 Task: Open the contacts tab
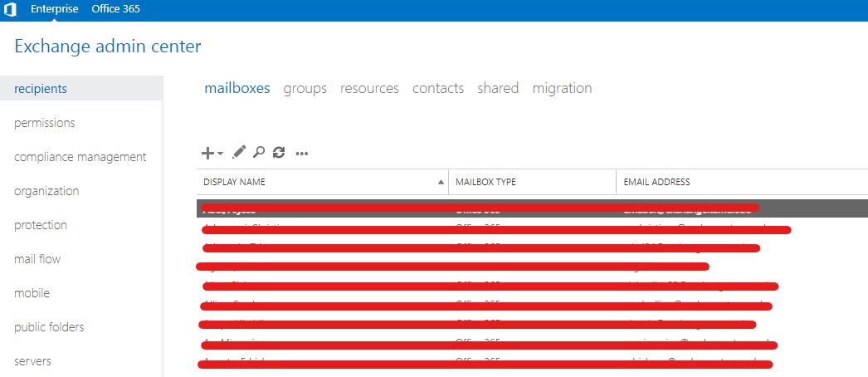438,88
